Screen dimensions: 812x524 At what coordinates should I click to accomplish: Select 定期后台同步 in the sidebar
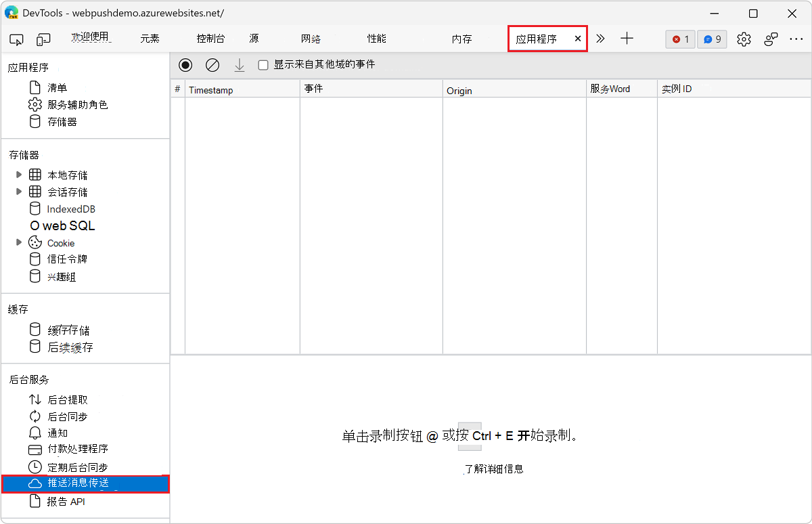[76, 466]
